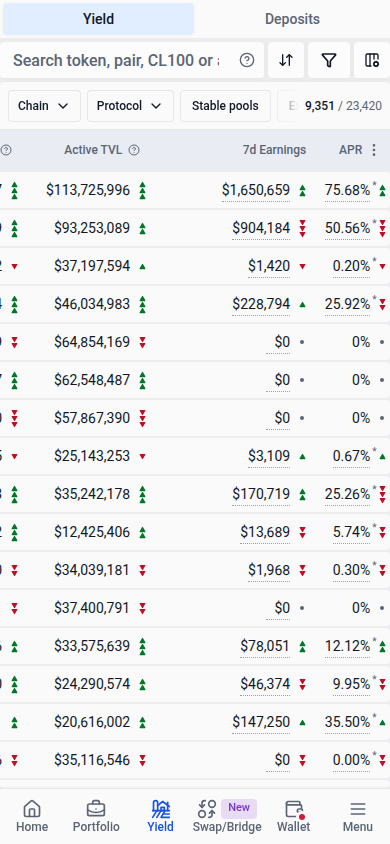Click the $37,400,791 TVL value
The height and width of the screenshot is (844, 390).
point(92,608)
